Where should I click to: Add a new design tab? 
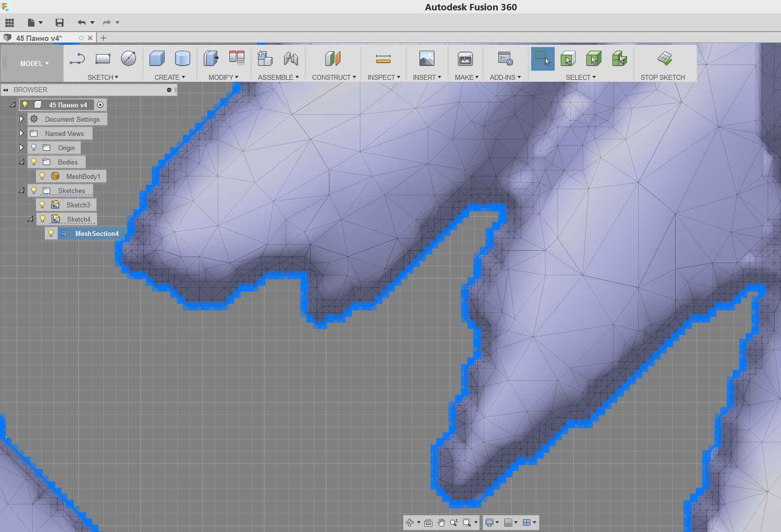point(103,38)
